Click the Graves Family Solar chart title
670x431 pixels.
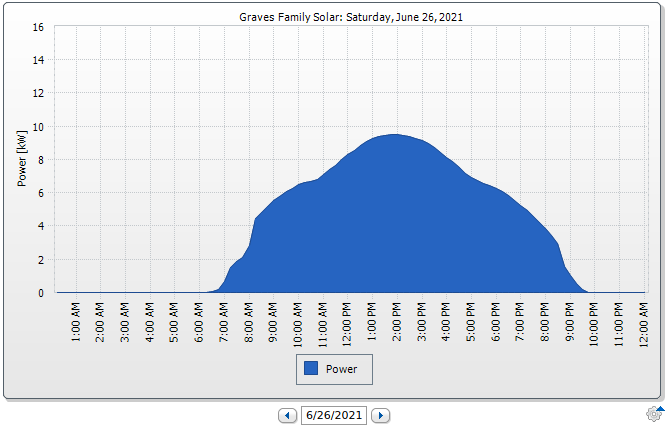(x=350, y=17)
